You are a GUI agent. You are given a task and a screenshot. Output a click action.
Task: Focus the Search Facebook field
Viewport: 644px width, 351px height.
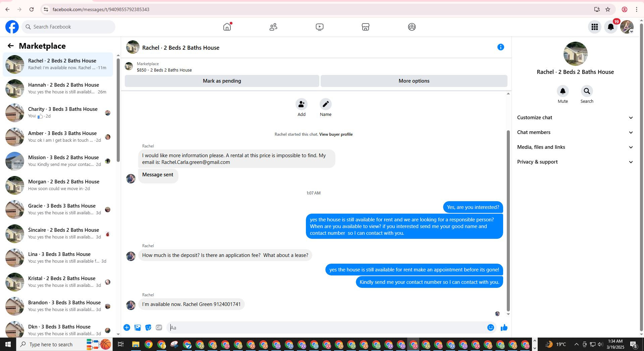coord(68,27)
